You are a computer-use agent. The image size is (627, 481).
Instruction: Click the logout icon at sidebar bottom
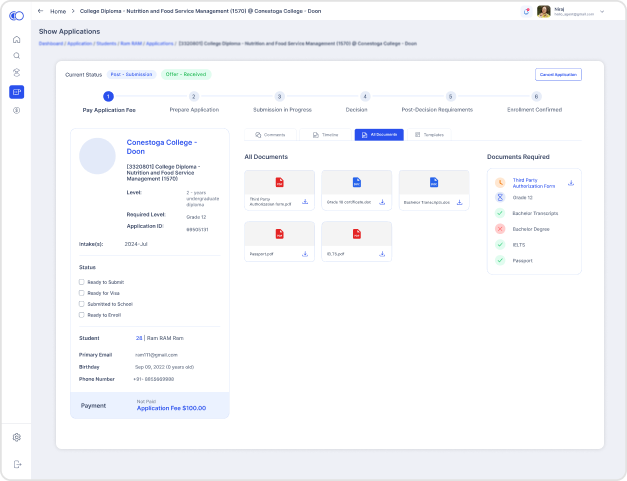(16, 464)
